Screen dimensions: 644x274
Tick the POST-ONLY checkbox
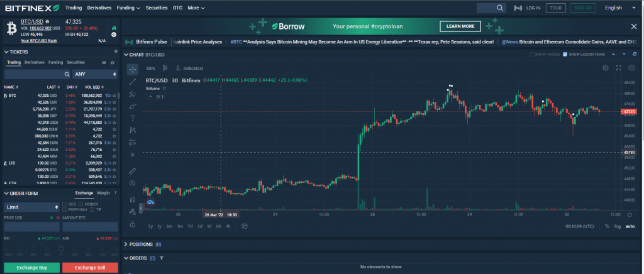point(64,210)
